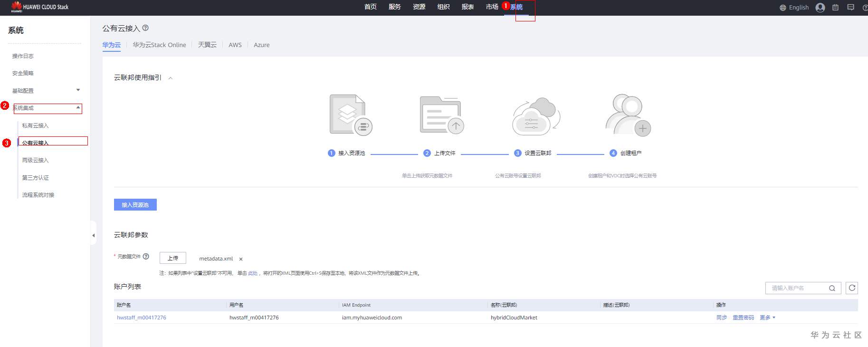This screenshot has height=347, width=868.
Task: Click the step 1 resource pool layers icon
Action: pos(351,115)
